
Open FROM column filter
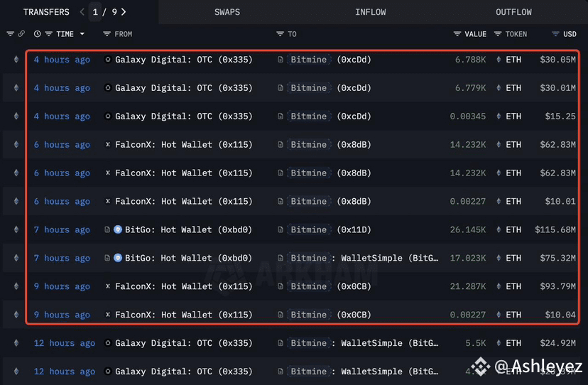coord(107,34)
